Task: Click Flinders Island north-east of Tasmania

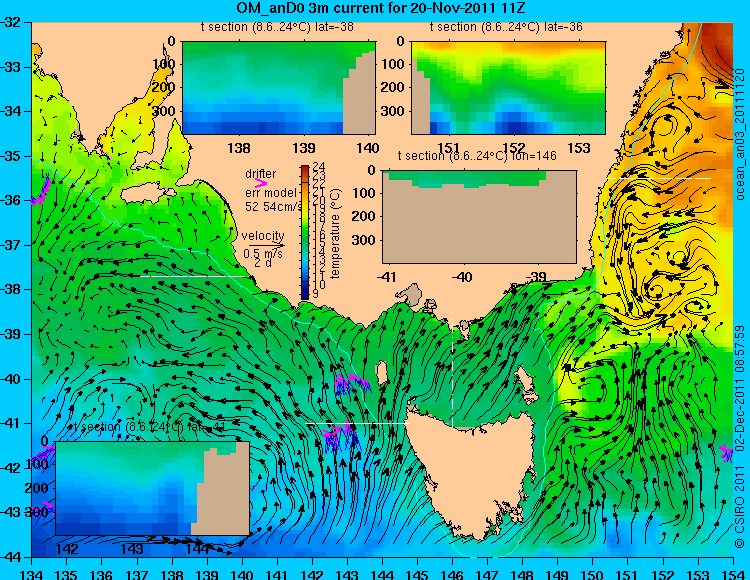Action: [526, 380]
